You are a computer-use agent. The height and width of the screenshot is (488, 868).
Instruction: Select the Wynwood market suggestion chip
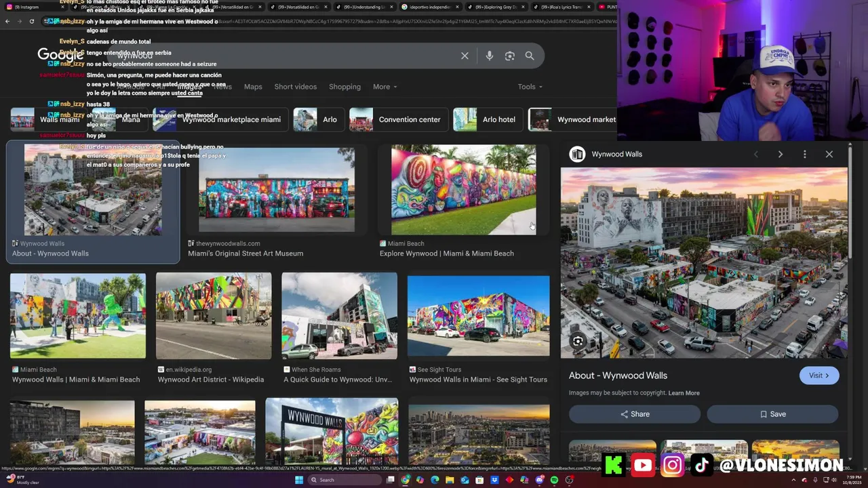click(572, 119)
